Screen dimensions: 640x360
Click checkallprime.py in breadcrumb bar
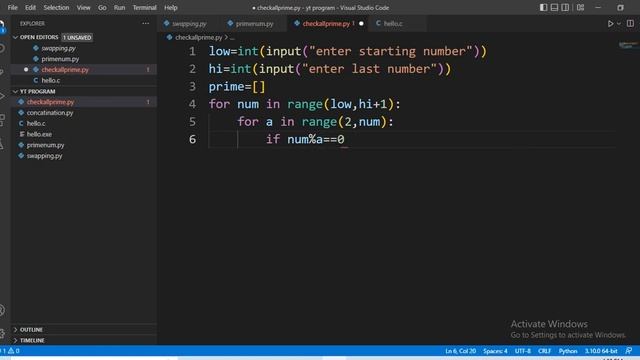point(199,37)
